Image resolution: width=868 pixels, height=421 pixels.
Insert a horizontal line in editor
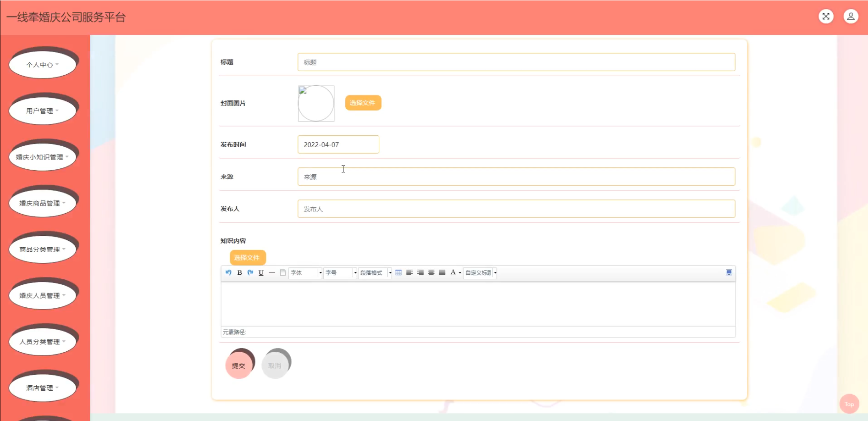click(x=272, y=272)
